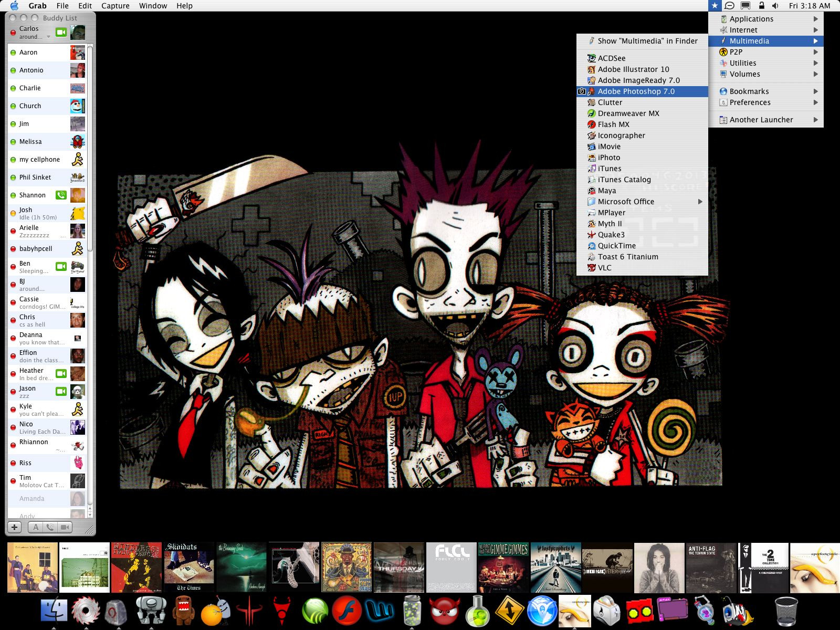This screenshot has height=630, width=840.
Task: Click the iChat bubble menu bar icon
Action: [729, 6]
